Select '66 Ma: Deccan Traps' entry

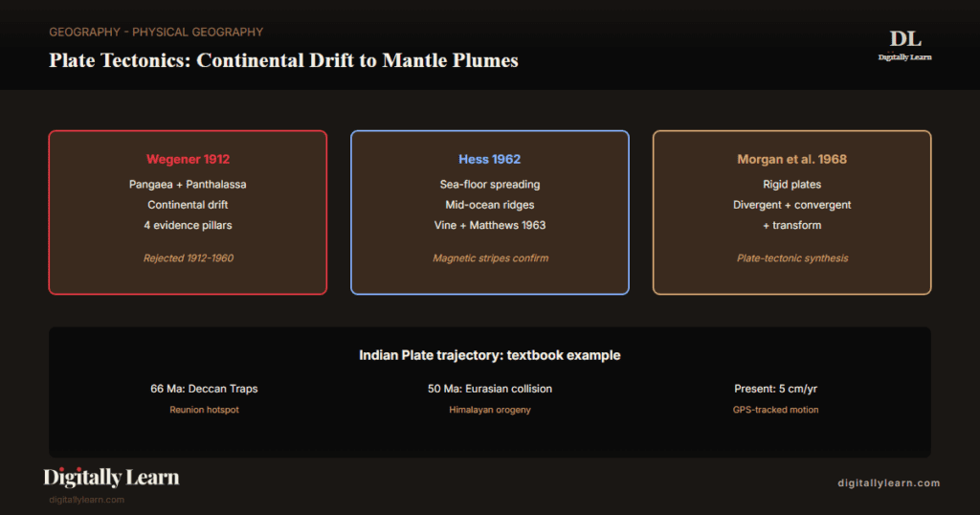click(x=204, y=389)
